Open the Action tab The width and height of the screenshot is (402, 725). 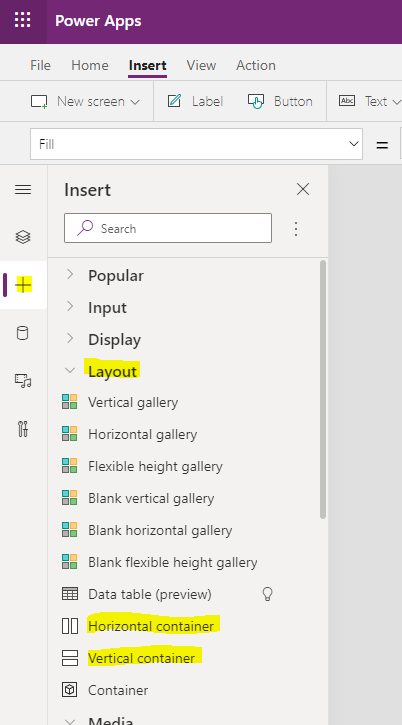tap(256, 65)
